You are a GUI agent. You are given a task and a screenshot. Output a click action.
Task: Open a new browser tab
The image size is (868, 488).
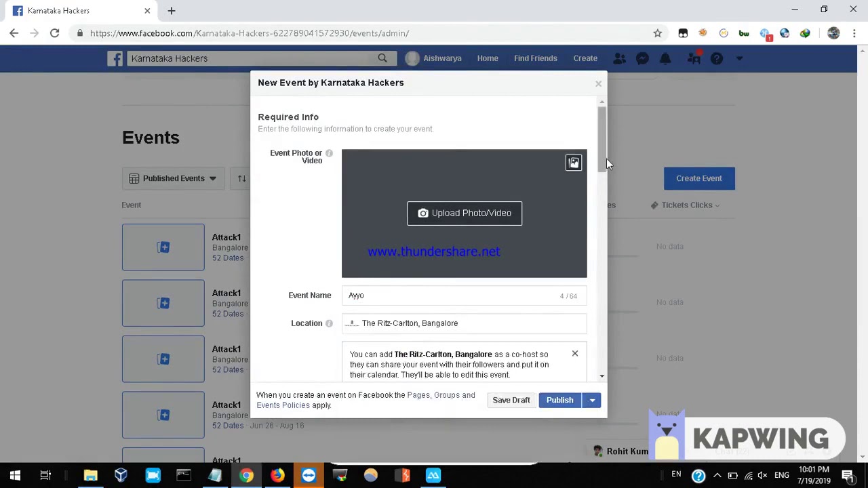click(x=172, y=11)
